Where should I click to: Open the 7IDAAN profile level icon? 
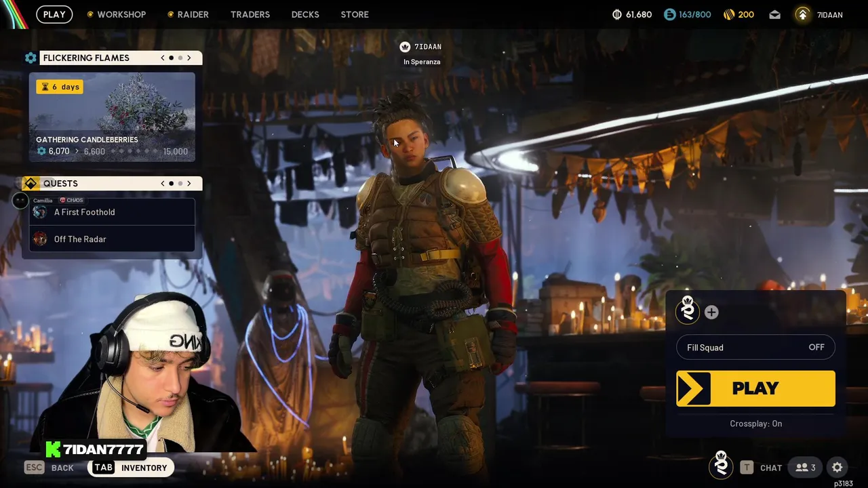coord(802,14)
